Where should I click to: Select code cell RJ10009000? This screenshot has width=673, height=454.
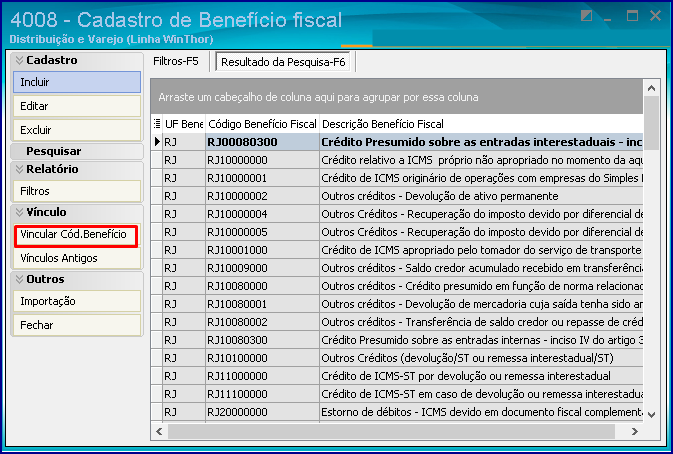click(x=262, y=268)
